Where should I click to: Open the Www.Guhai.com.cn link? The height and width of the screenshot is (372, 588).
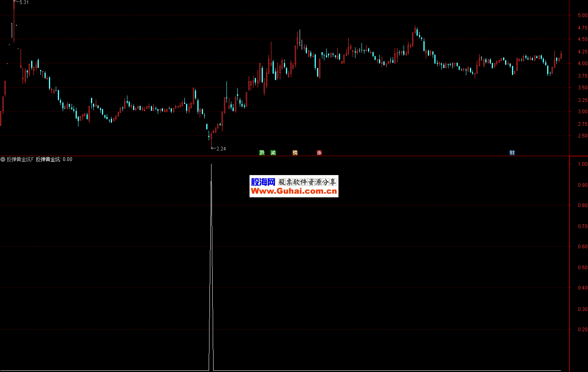[294, 192]
